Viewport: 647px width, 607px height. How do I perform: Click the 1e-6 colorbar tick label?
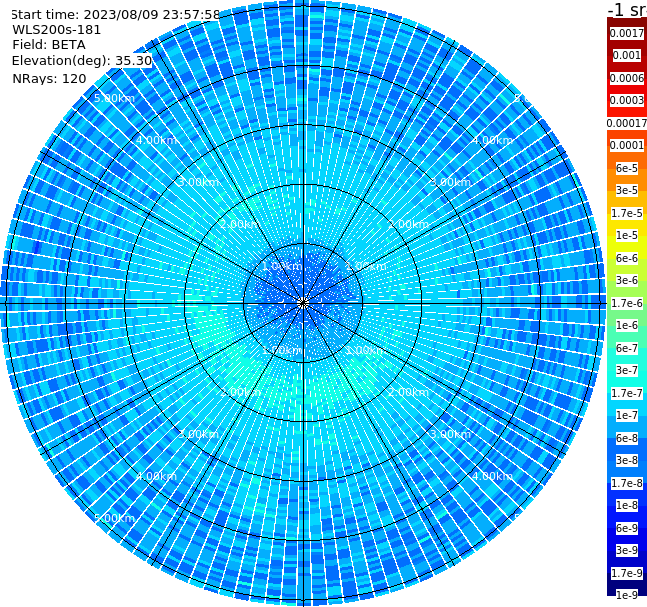click(627, 325)
